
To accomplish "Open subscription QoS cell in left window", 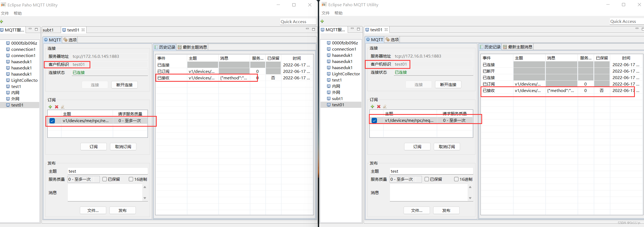I will pyautogui.click(x=130, y=121).
